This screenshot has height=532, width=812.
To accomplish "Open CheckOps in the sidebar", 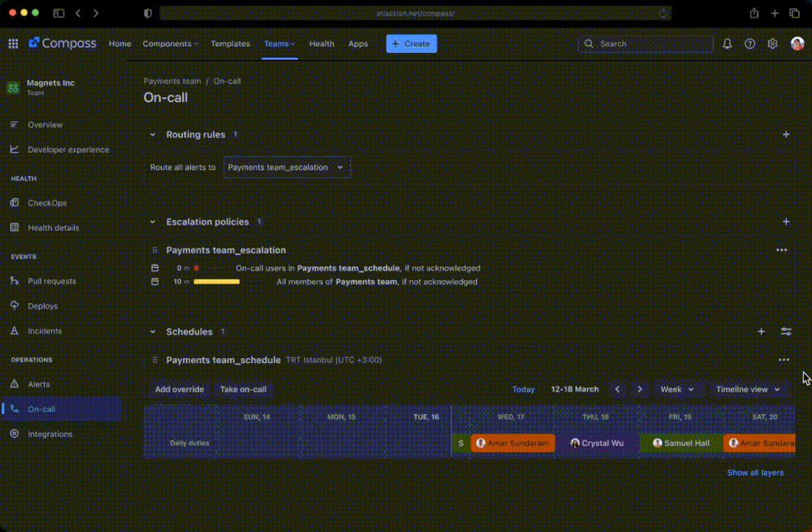I will (x=62, y=203).
